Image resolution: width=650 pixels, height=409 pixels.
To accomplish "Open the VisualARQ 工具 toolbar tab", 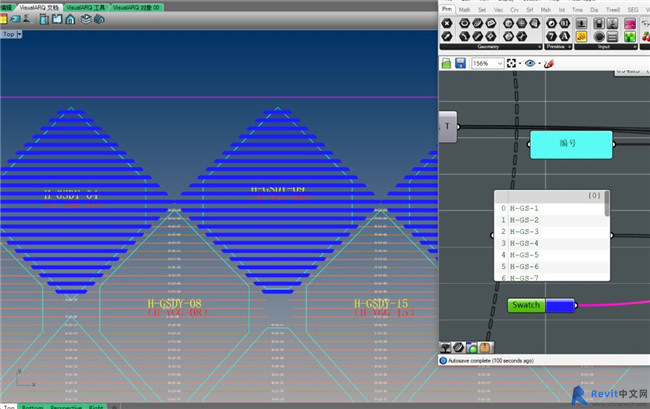I will click(86, 7).
